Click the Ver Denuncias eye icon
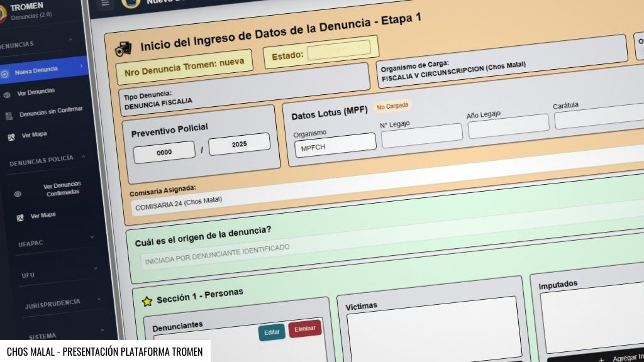This screenshot has width=644, height=362. [x=8, y=94]
